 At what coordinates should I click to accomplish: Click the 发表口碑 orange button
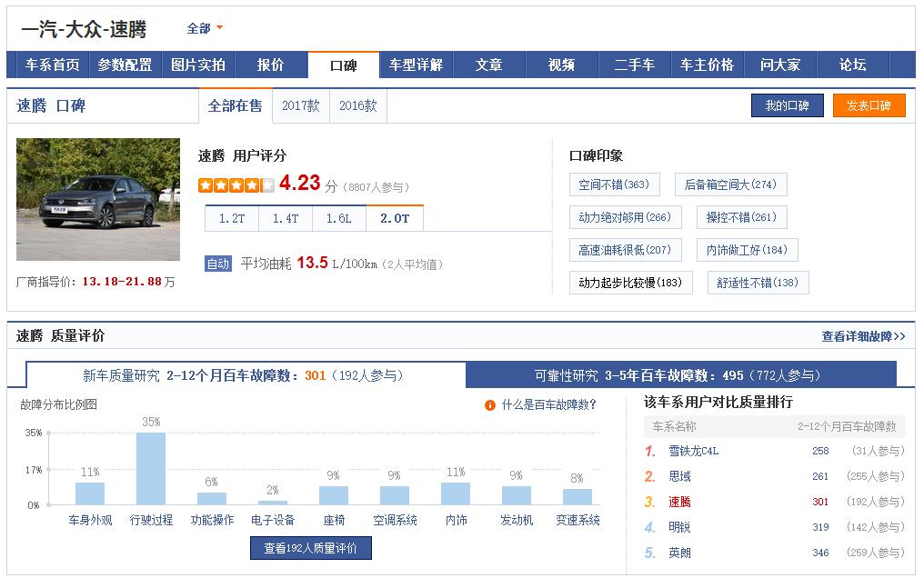click(x=869, y=105)
